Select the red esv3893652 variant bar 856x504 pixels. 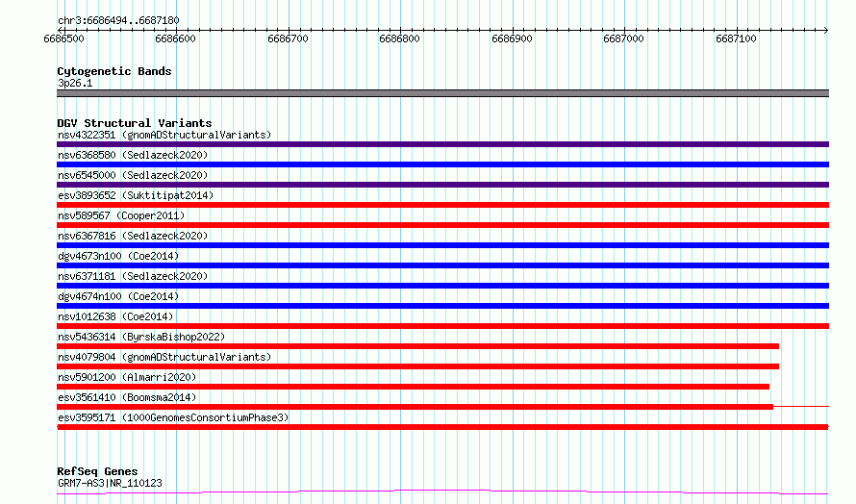442,205
